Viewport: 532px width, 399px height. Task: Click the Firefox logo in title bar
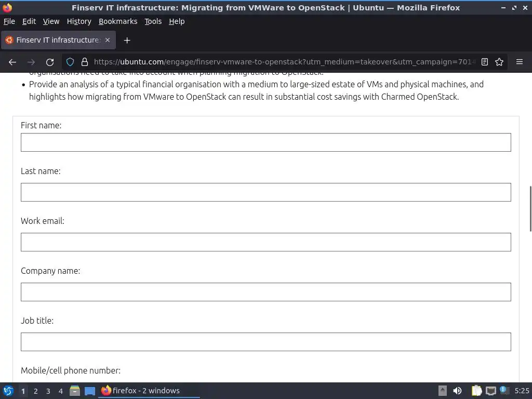(7, 7)
